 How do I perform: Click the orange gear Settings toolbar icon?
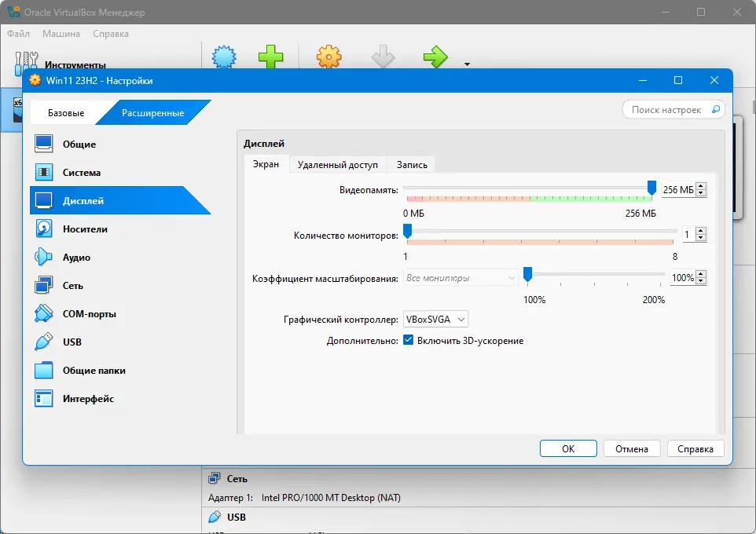[328, 57]
